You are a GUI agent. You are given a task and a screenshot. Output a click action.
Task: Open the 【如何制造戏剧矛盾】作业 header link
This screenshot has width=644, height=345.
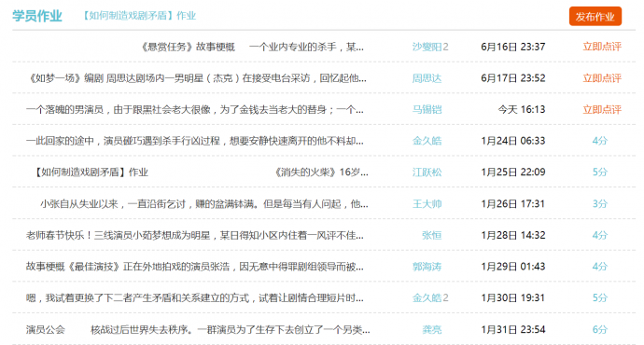coord(138,16)
